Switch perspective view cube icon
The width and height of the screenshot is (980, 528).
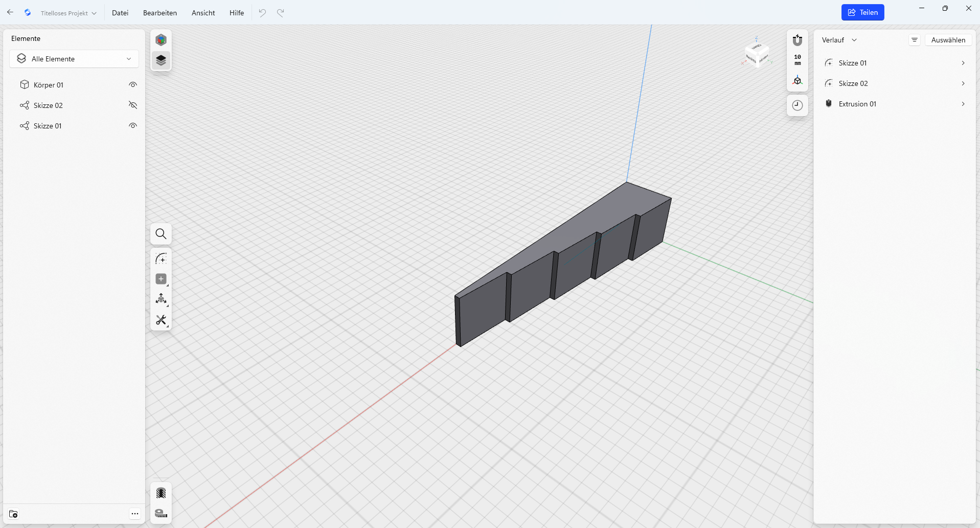click(797, 80)
